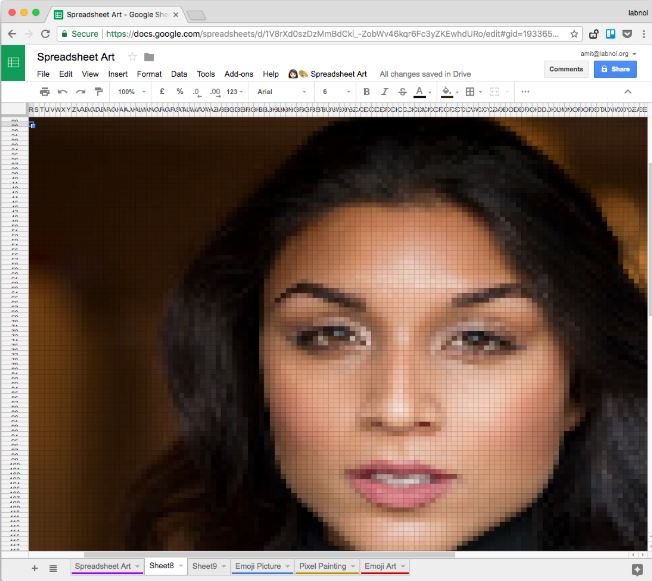Decrease decimal places
Screen dimensions: 652x581
click(197, 92)
